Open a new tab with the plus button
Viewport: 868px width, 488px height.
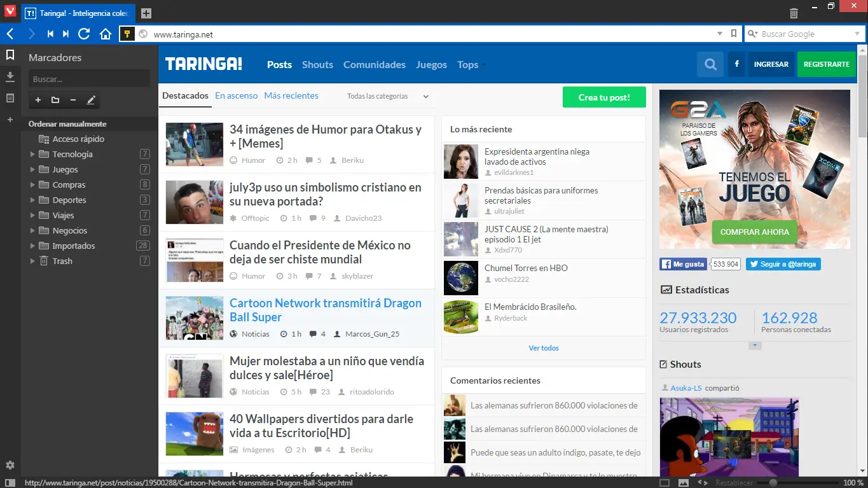click(x=146, y=13)
